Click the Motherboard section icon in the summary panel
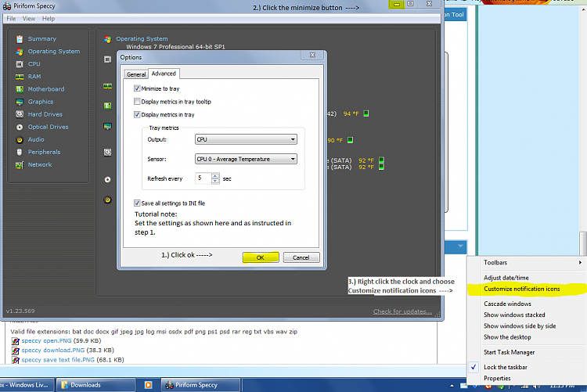Viewport: 587px width, 392px height. click(x=107, y=106)
